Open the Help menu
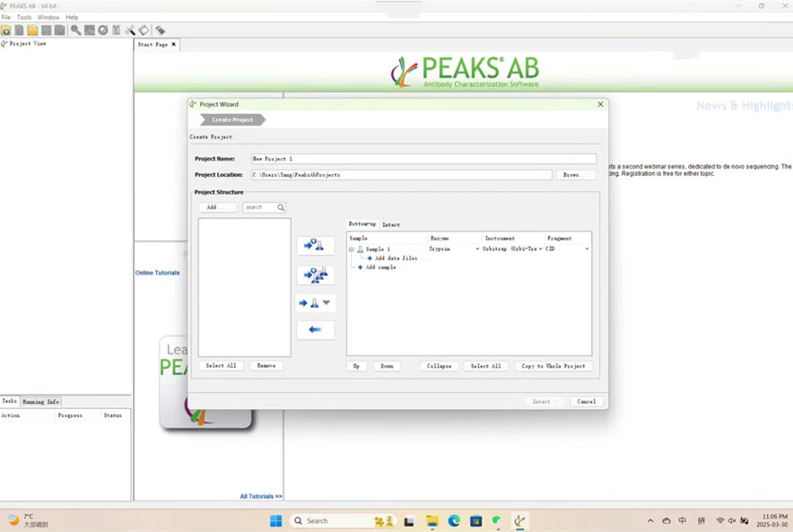The image size is (793, 532). tap(72, 17)
